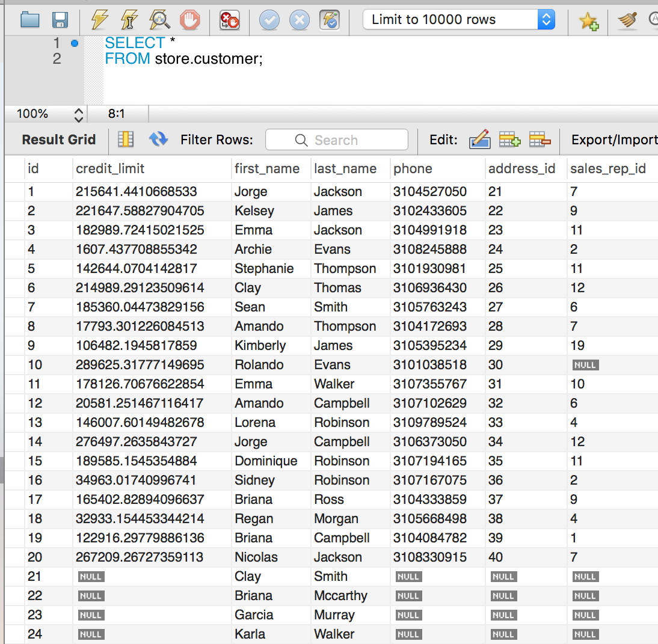Focus the Filter Rows search field
Screen dimensions: 658x644
(337, 140)
